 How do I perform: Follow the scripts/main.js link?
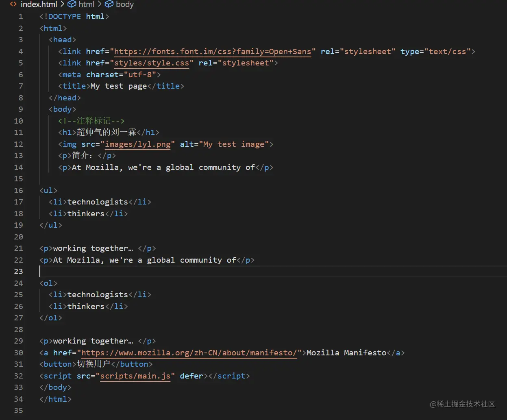coord(135,376)
